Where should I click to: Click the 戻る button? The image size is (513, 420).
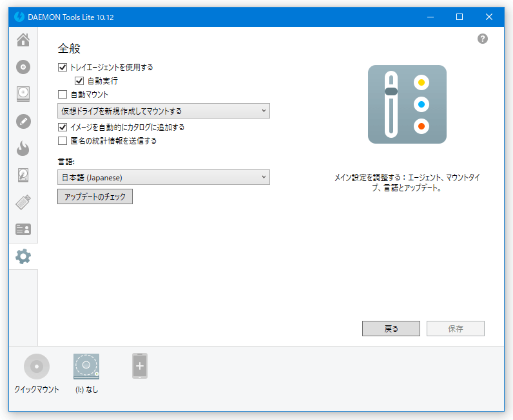click(391, 329)
